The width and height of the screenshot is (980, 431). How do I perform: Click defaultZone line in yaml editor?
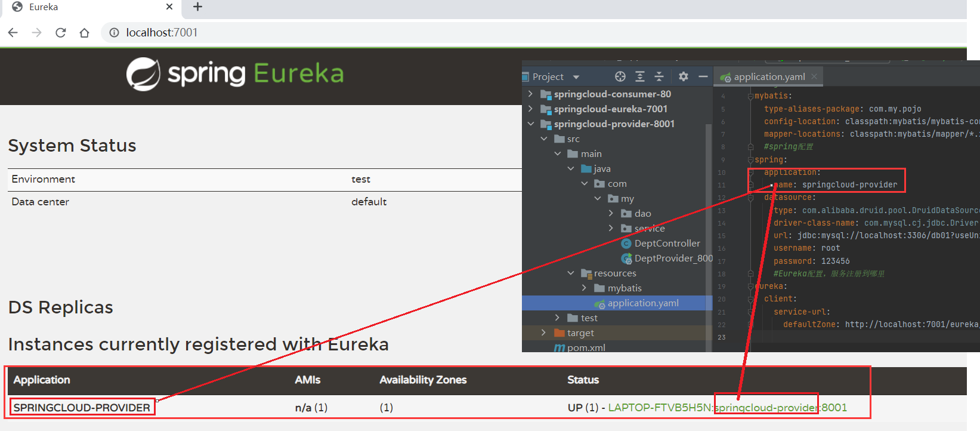(880, 324)
